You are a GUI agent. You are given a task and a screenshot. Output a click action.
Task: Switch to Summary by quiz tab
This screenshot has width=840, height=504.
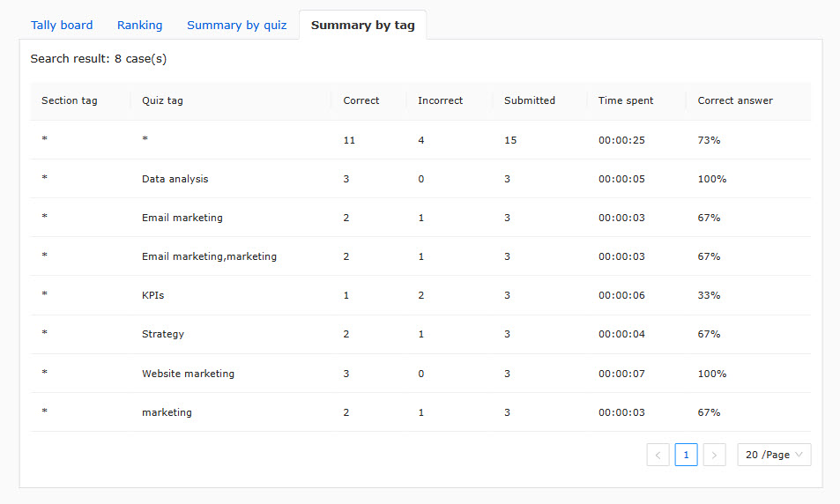point(237,26)
